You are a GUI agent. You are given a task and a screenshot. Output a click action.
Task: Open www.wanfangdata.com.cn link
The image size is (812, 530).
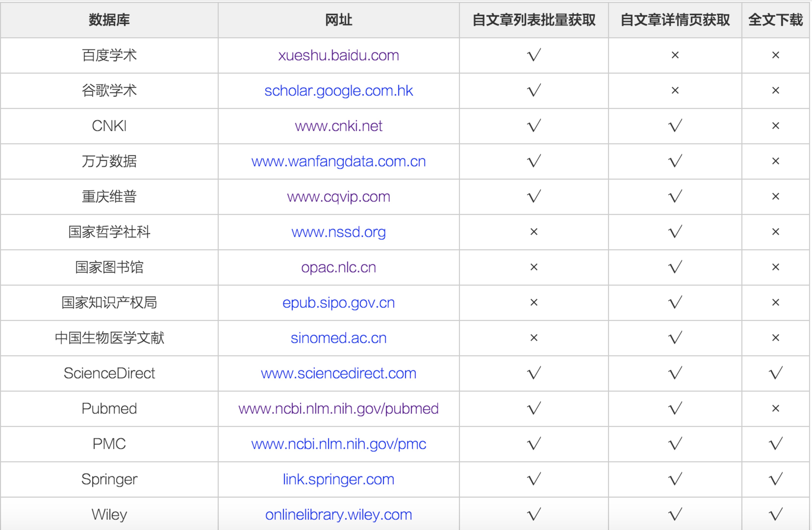click(338, 161)
